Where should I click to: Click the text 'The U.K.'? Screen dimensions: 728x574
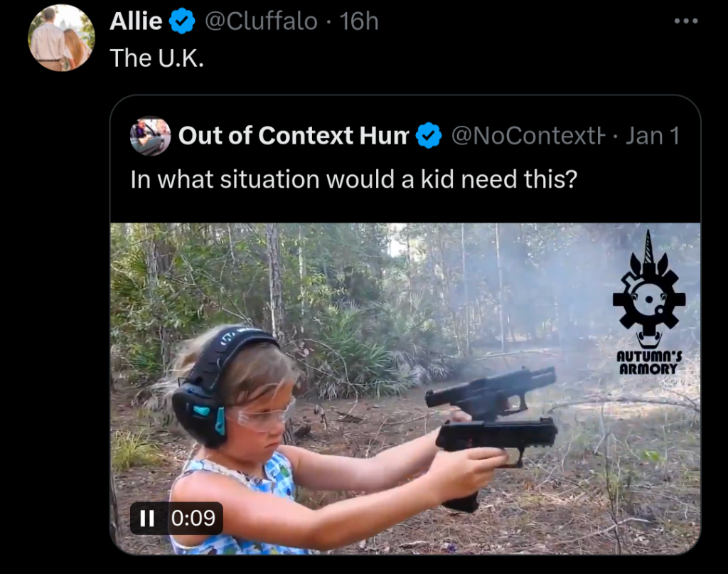157,58
